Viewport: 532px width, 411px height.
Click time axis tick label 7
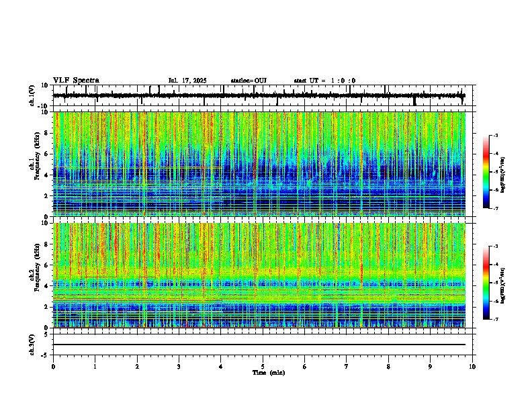(347, 367)
